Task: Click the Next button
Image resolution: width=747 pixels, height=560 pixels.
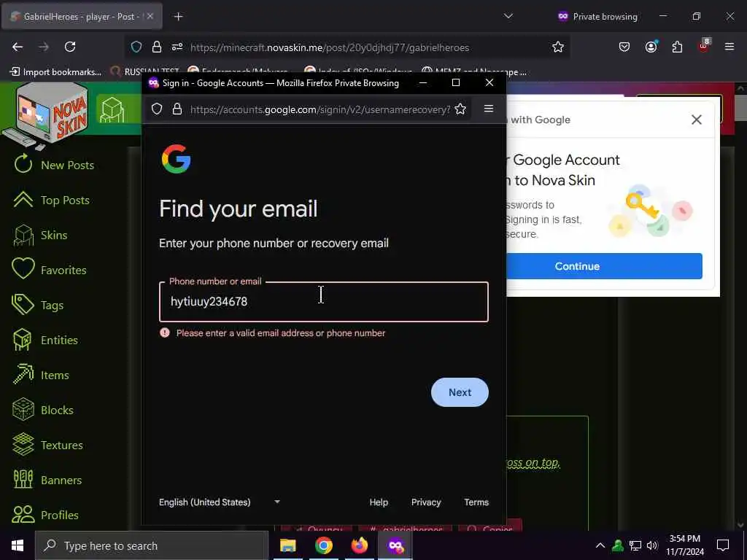Action: 460,392
